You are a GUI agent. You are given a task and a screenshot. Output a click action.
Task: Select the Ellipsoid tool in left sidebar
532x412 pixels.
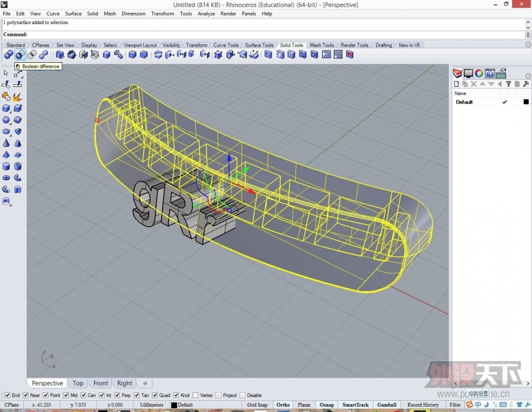pyautogui.click(x=6, y=131)
